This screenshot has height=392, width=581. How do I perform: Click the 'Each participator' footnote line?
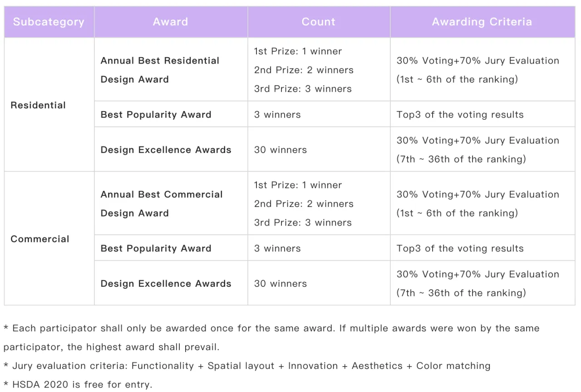click(271, 328)
